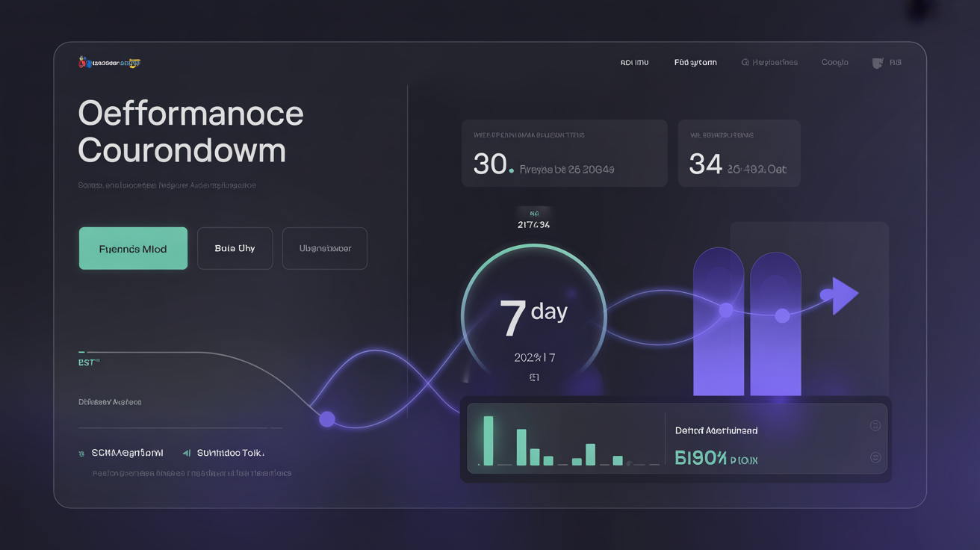Click the Bale Uhy button
Viewport: 980px width, 550px height.
(235, 248)
